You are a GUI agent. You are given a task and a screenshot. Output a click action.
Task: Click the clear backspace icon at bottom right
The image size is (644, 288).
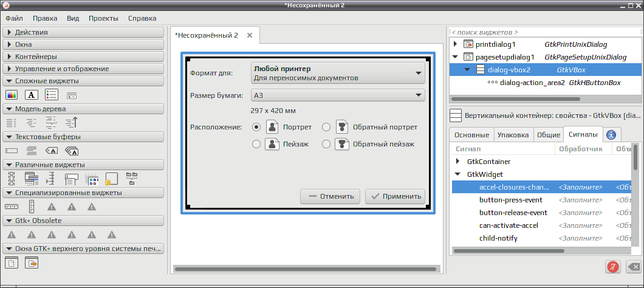(634, 267)
